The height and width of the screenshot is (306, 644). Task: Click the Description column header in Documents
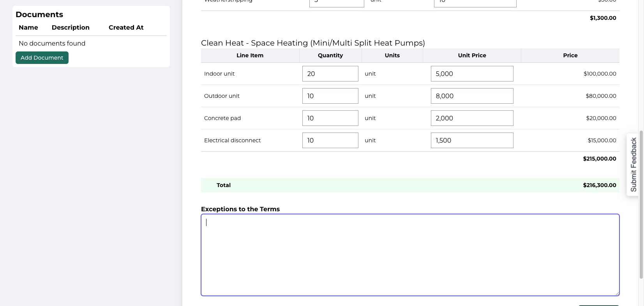71,27
